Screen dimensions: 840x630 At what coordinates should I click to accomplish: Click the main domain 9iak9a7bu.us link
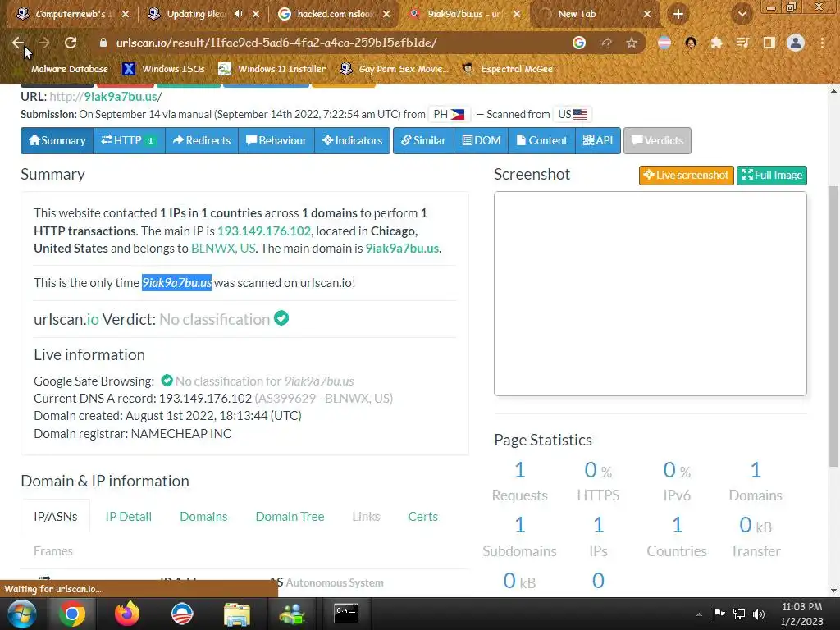click(402, 249)
